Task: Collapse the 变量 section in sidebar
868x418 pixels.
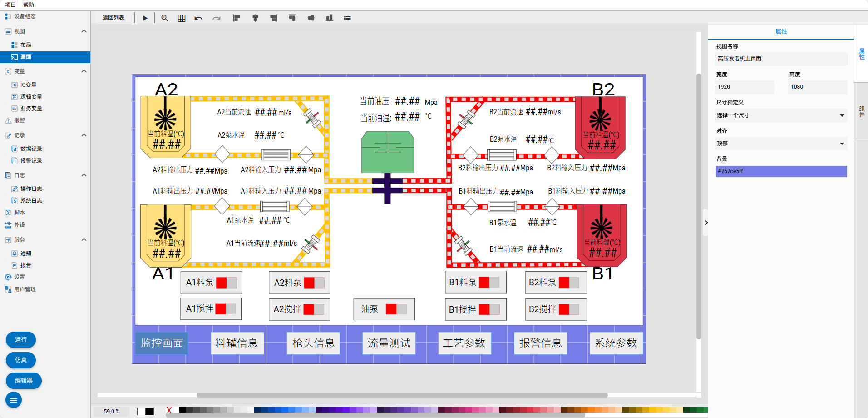Action: pos(84,71)
